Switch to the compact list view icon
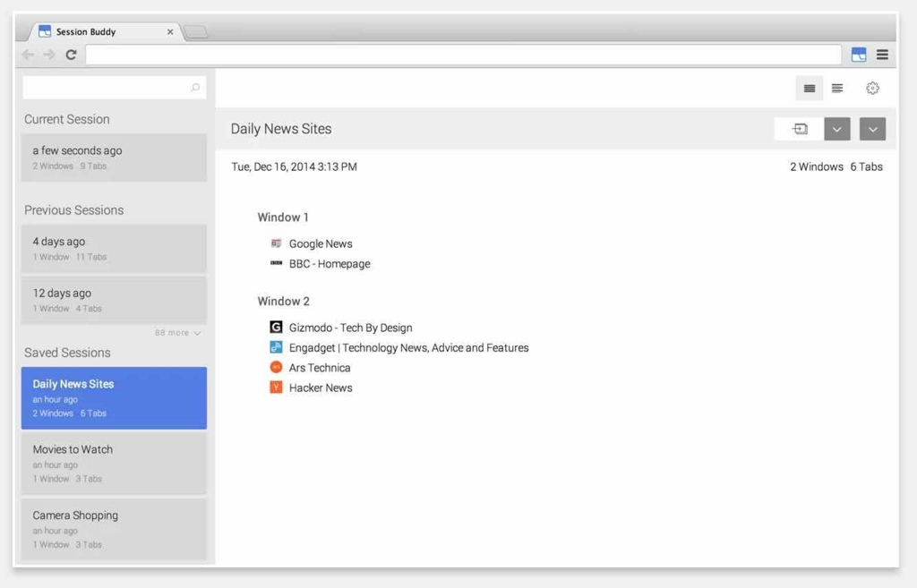 (810, 89)
